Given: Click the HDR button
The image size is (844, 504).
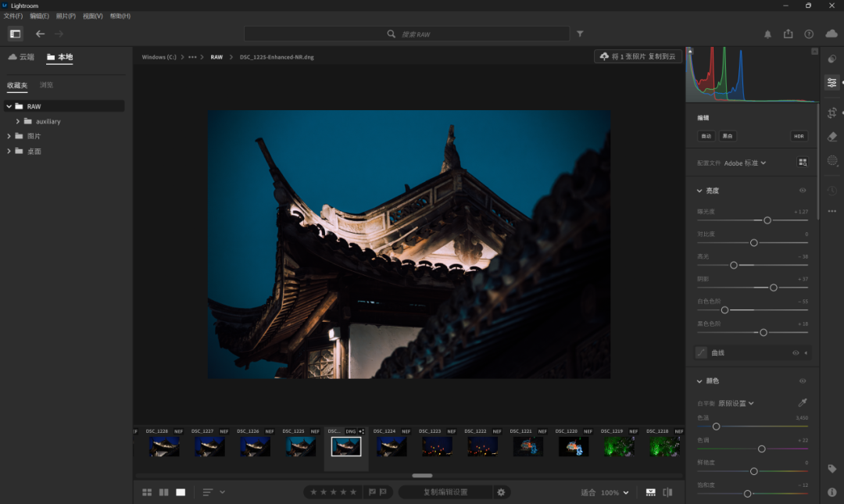Looking at the screenshot, I should coord(799,136).
